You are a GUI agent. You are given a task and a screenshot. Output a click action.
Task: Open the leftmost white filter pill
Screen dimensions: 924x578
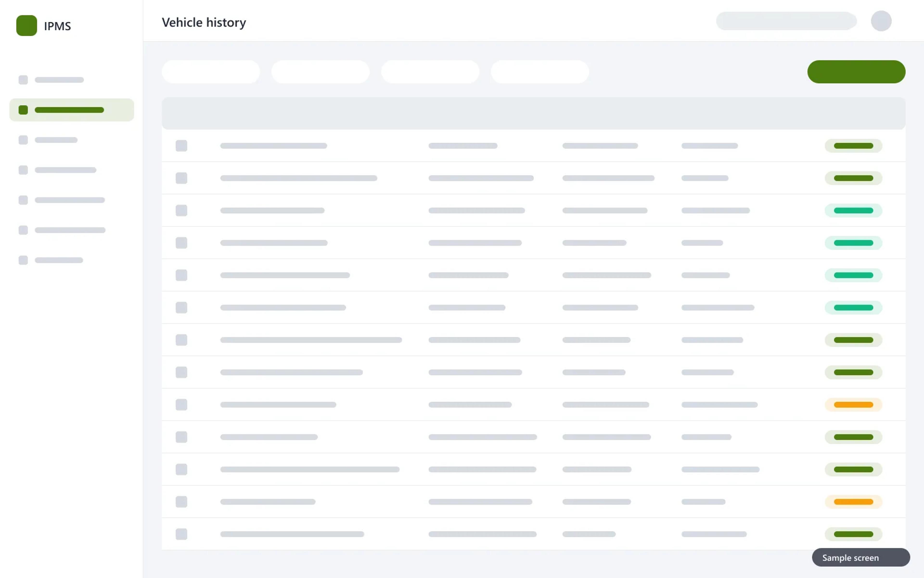coord(211,72)
